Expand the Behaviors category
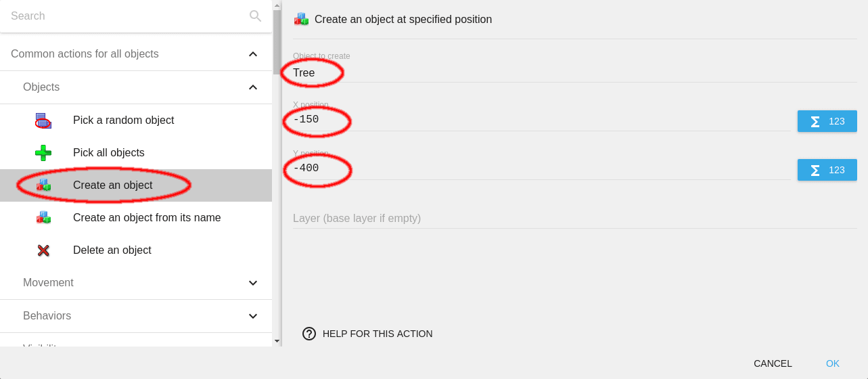The width and height of the screenshot is (868, 379). 253,316
